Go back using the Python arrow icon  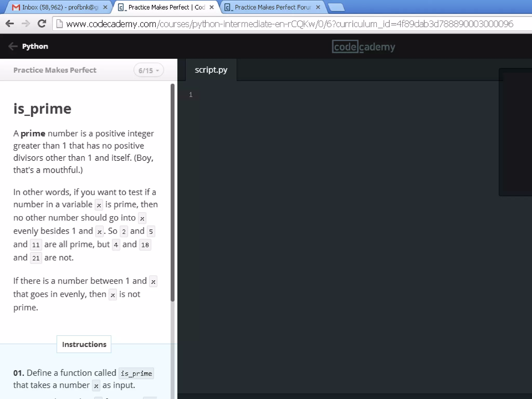(13, 46)
